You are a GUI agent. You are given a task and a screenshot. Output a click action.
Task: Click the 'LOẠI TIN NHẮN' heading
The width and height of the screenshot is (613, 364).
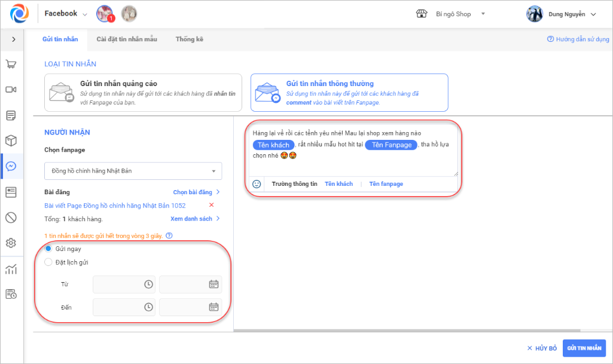pos(71,64)
